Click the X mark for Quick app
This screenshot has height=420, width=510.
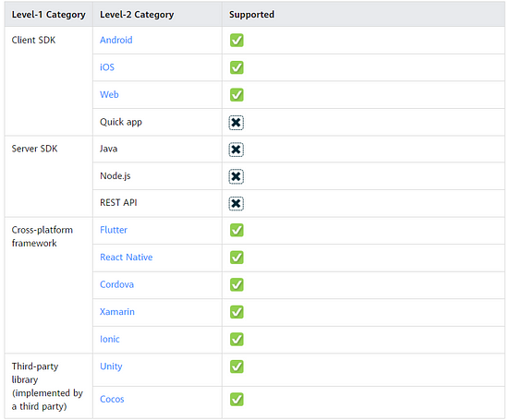click(237, 123)
